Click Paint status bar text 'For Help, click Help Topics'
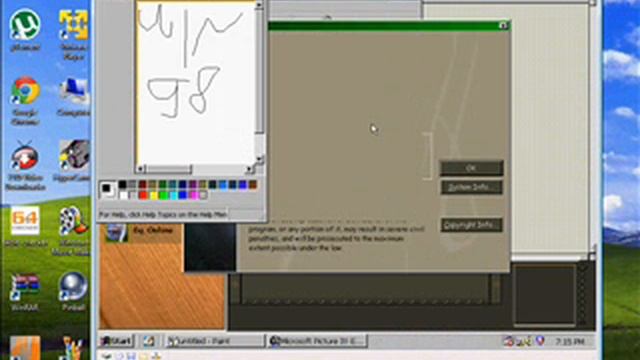 tap(163, 214)
